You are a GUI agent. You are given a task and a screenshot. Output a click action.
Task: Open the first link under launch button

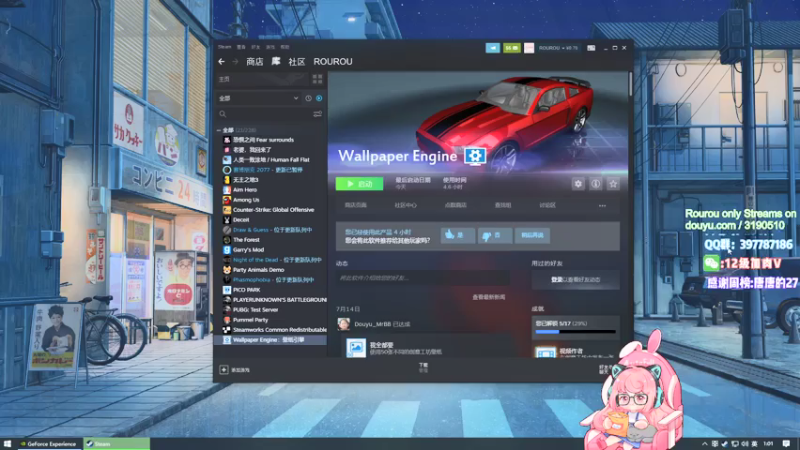pyautogui.click(x=356, y=205)
